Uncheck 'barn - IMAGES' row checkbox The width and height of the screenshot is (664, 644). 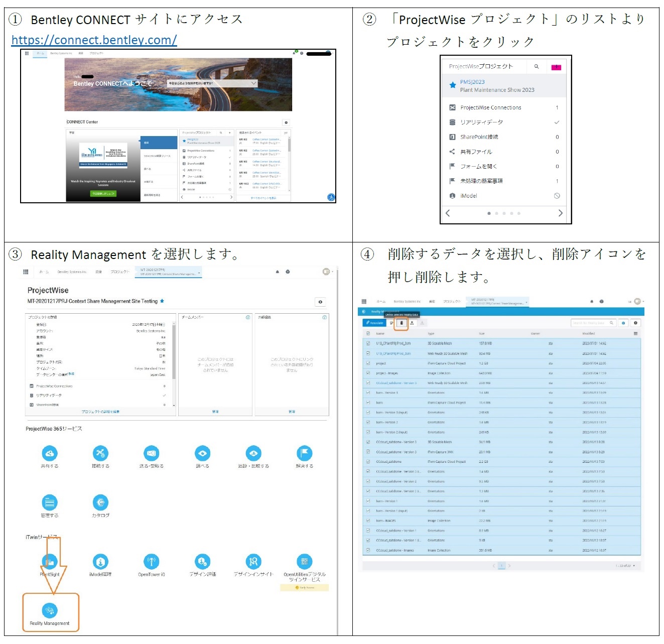[x=368, y=521]
